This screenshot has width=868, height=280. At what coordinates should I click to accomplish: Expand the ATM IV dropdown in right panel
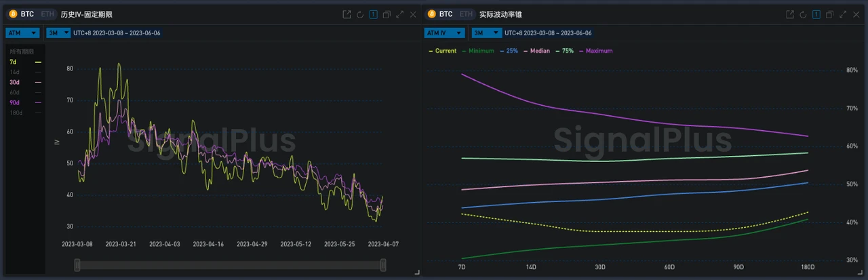[x=443, y=33]
